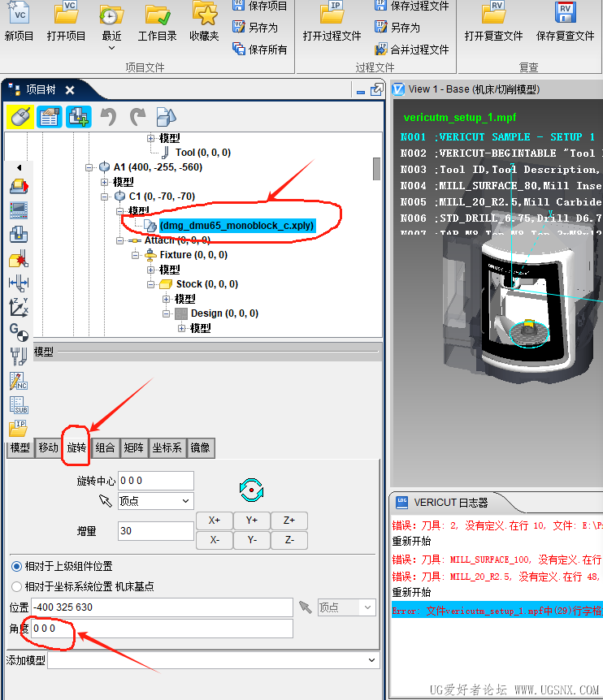
Task: Open the 添加模型 dropdown
Action: [x=214, y=660]
